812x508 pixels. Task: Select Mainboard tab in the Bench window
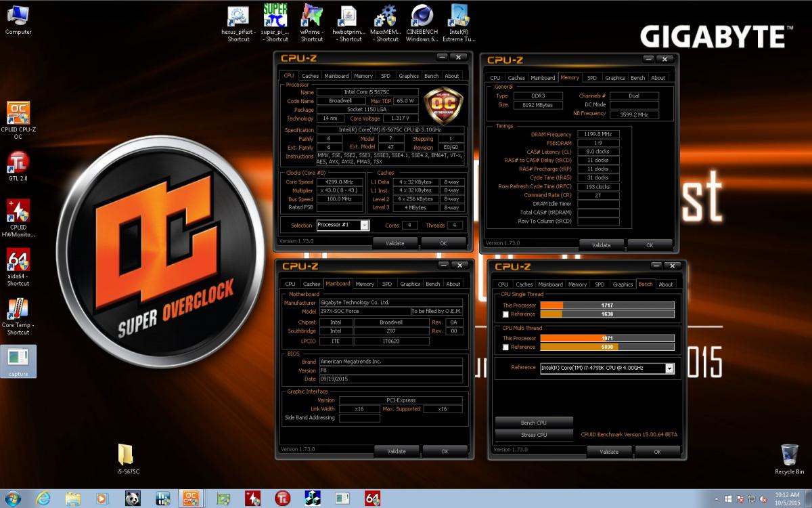click(x=550, y=284)
